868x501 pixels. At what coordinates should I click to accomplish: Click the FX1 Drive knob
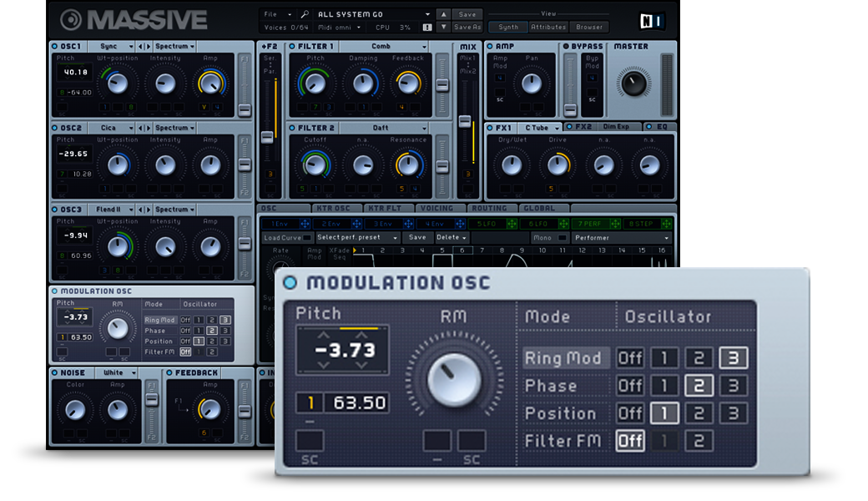[x=558, y=164]
